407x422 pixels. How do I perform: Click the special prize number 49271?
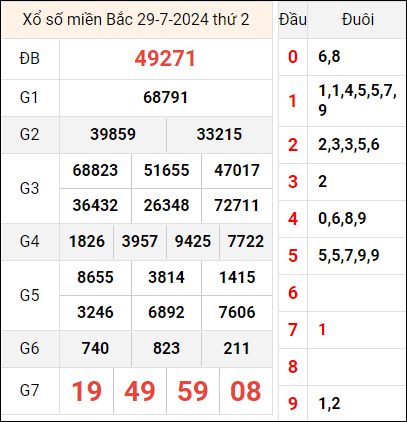(x=165, y=59)
